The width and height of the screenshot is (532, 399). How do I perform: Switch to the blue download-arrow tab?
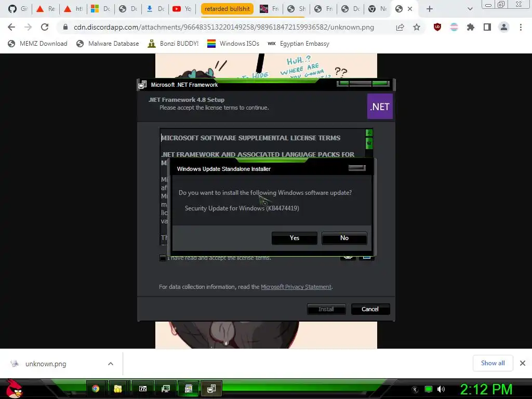[x=155, y=9]
